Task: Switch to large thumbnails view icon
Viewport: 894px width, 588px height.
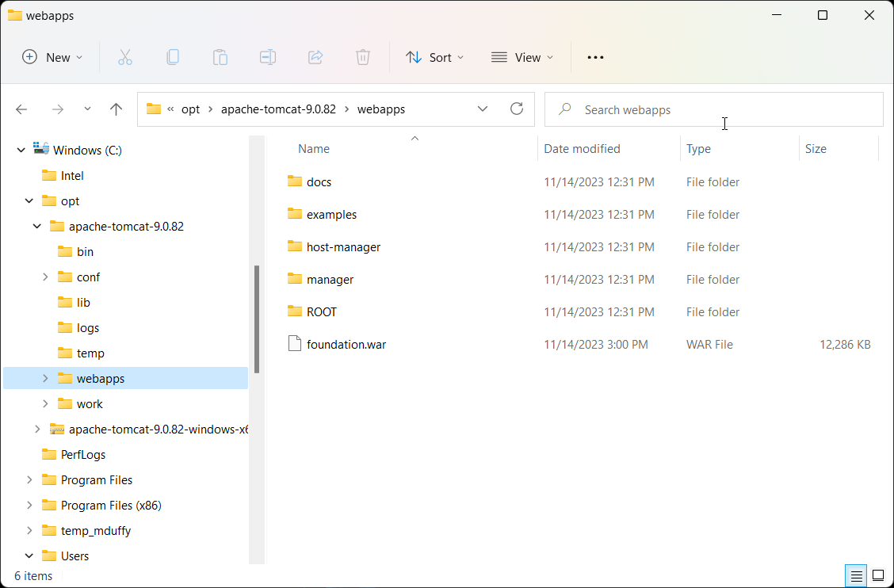Action: [879, 576]
